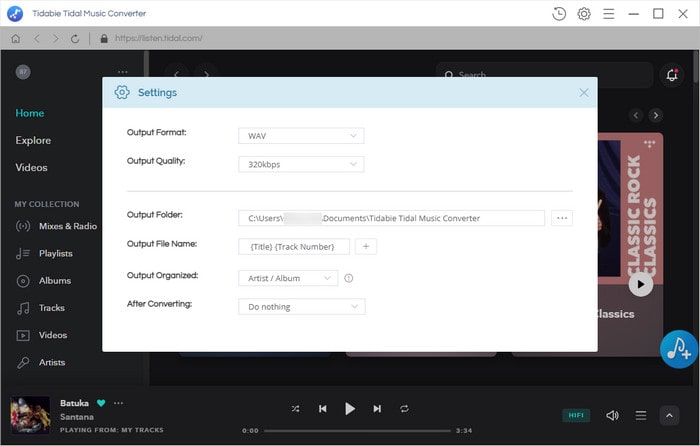Open Playlists collection

[x=44, y=254]
